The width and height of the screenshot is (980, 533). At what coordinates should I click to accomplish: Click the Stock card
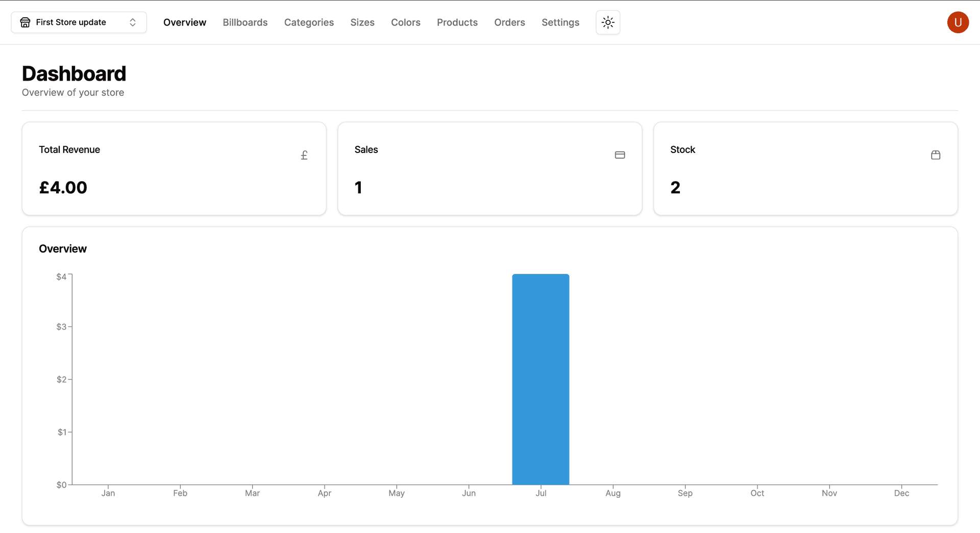pos(805,168)
